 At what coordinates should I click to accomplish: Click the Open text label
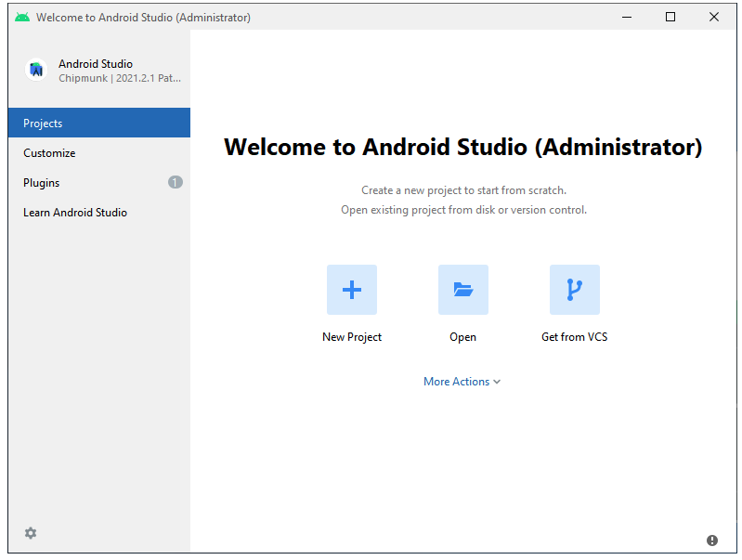462,337
